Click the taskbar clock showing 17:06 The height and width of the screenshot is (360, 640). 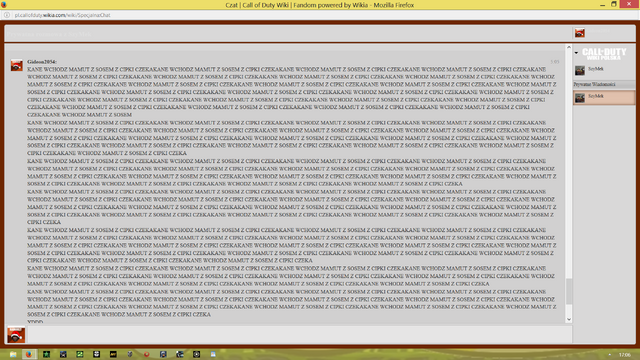624,355
